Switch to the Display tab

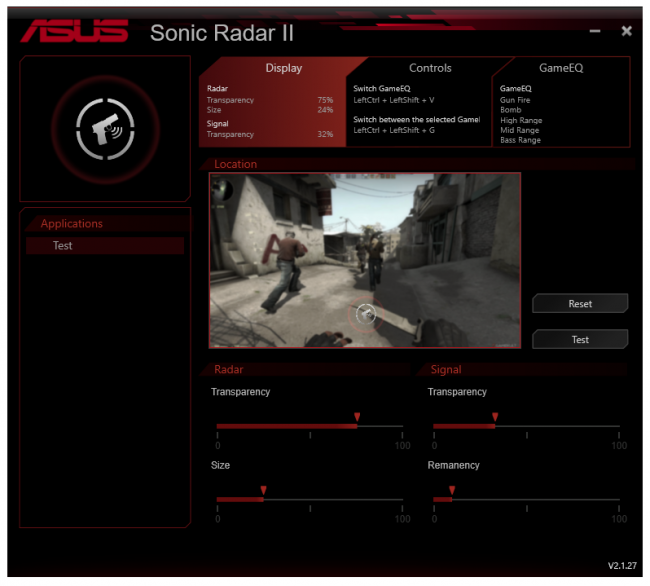pos(283,68)
